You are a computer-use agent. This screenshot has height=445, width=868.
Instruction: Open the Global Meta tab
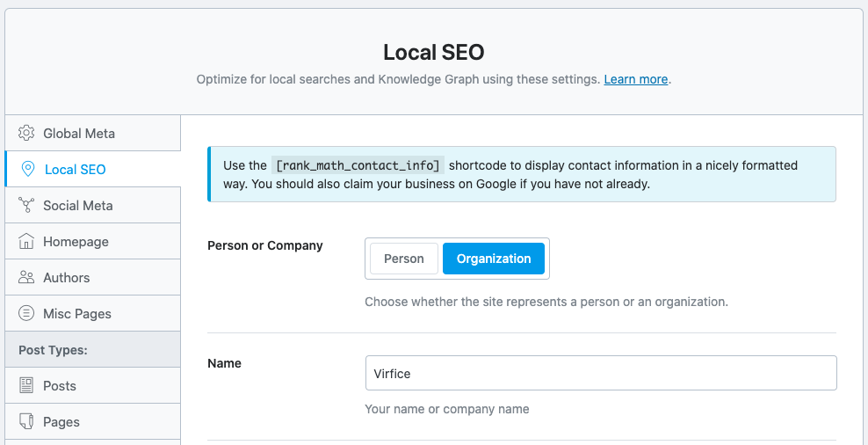79,134
